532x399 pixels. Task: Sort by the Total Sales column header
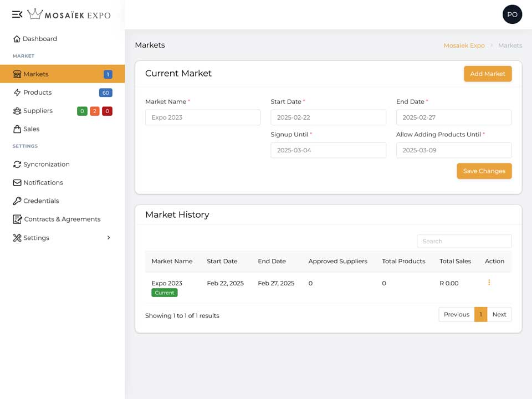(x=455, y=261)
